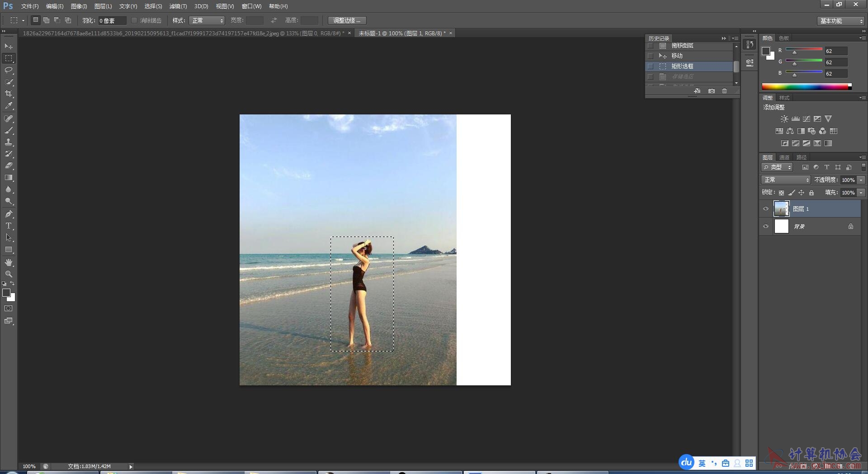Click the foreground color swatch in toolbar
This screenshot has width=868, height=474.
tap(6, 293)
